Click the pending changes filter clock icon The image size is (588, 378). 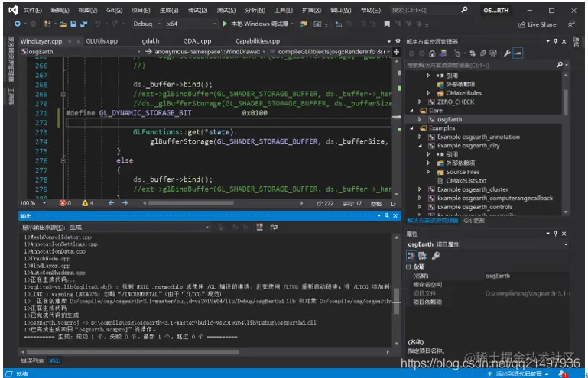pos(457,53)
